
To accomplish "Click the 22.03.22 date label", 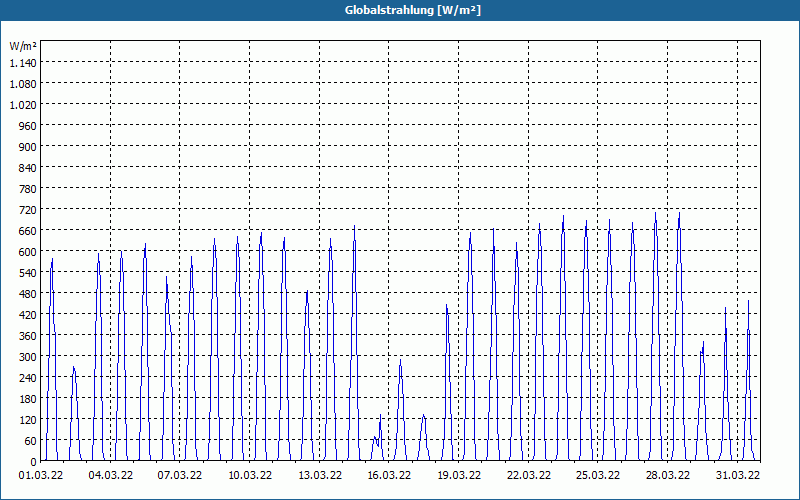I will tap(529, 476).
